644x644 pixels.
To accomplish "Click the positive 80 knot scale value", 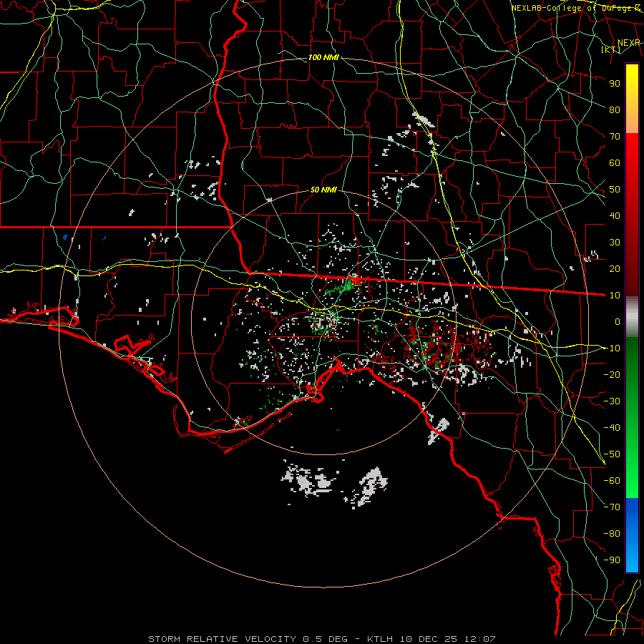I will [615, 109].
